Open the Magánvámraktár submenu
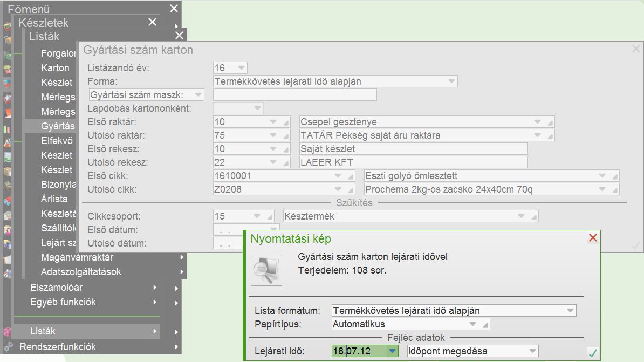This screenshot has height=362, width=644. click(77, 257)
